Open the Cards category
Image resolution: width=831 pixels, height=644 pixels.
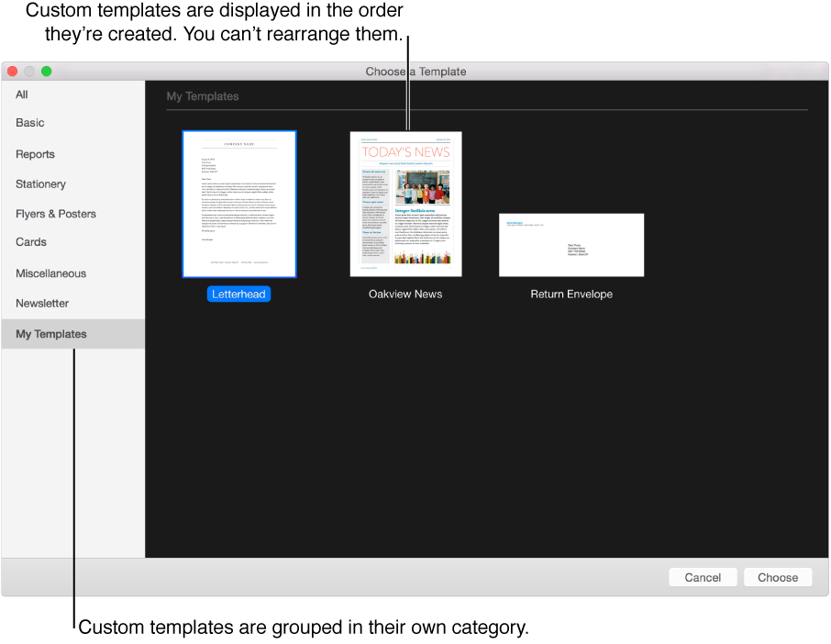pyautogui.click(x=30, y=241)
